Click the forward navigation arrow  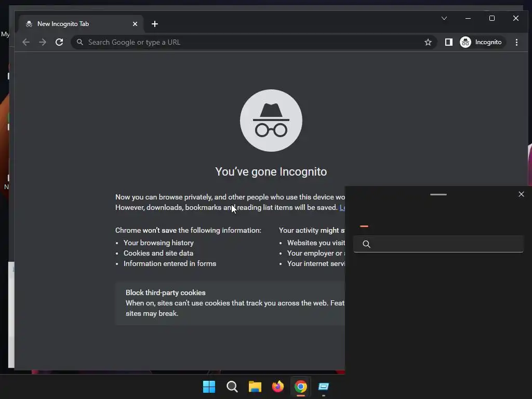tap(43, 42)
